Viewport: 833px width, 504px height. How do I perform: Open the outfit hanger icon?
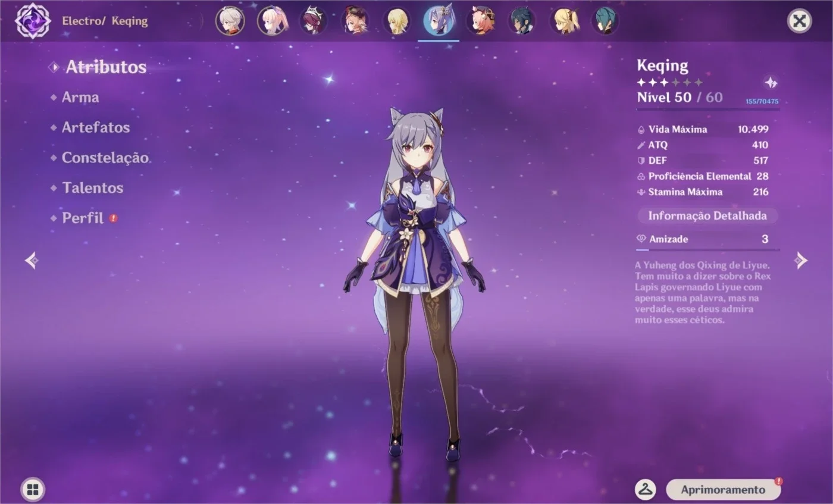[646, 490]
